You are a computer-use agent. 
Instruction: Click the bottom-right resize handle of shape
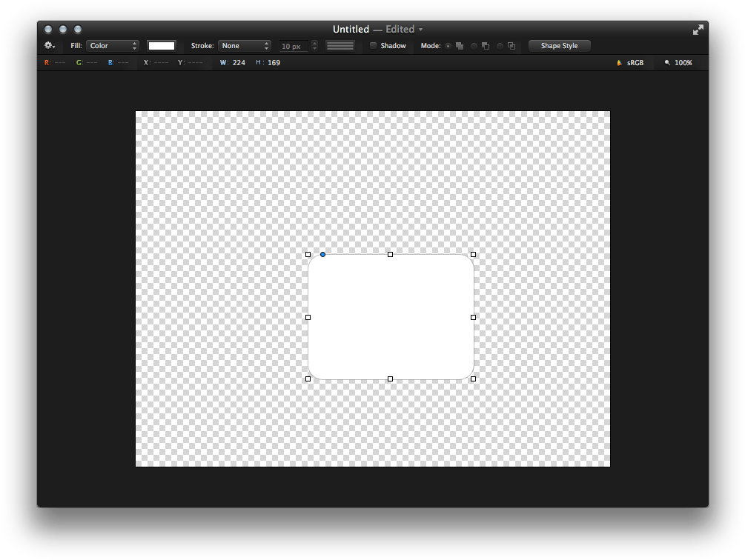[473, 379]
